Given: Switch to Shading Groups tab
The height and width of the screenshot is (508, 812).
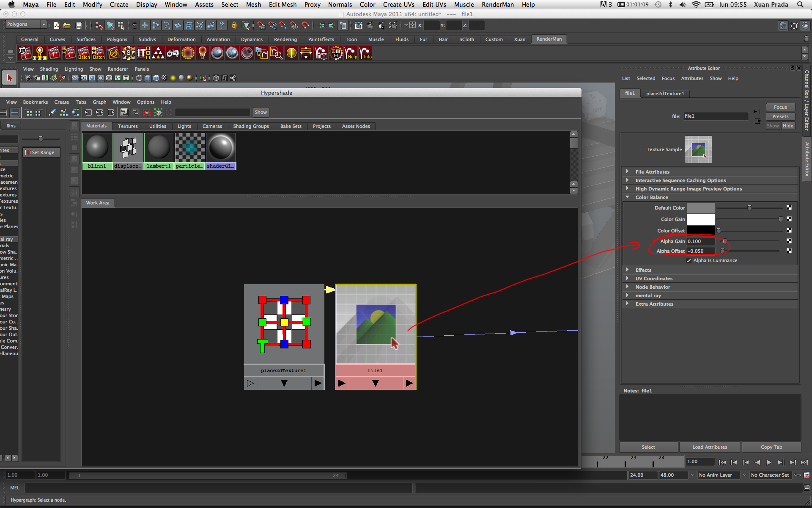Looking at the screenshot, I should [251, 126].
